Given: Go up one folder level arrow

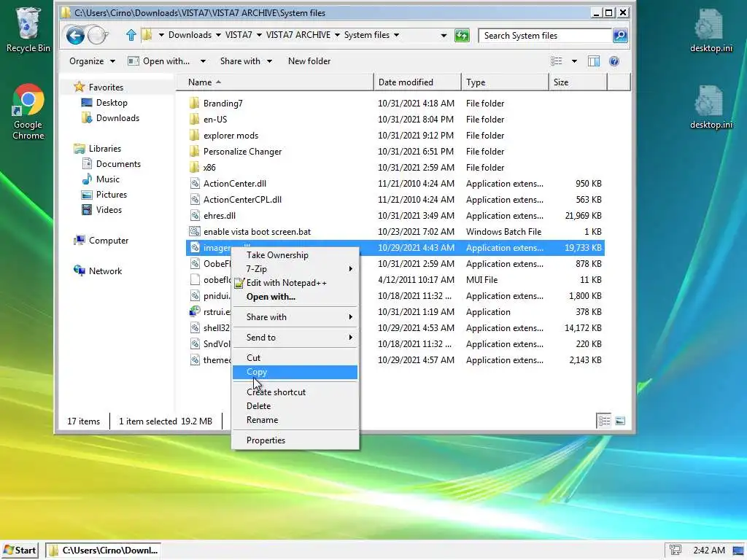Looking at the screenshot, I should click(x=131, y=35).
